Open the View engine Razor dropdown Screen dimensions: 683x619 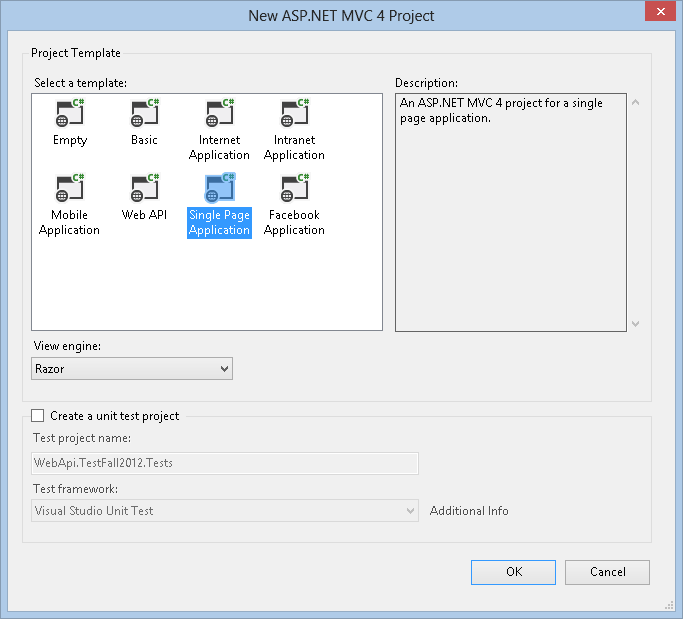pos(132,369)
